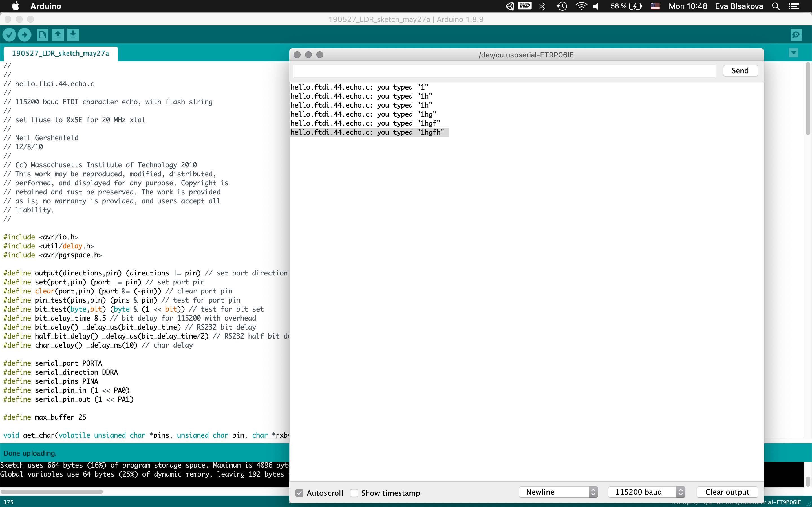Open the Newline line-ending dropdown
Image resolution: width=812 pixels, height=507 pixels.
pyautogui.click(x=558, y=492)
